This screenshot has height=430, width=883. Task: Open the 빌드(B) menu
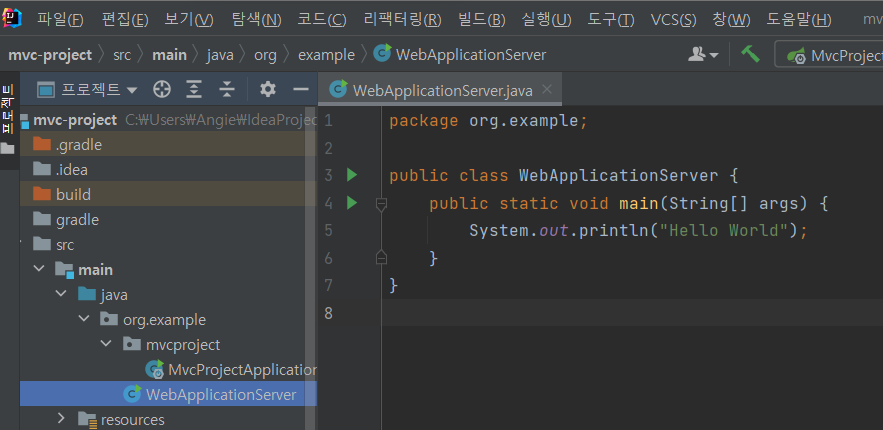coord(481,20)
